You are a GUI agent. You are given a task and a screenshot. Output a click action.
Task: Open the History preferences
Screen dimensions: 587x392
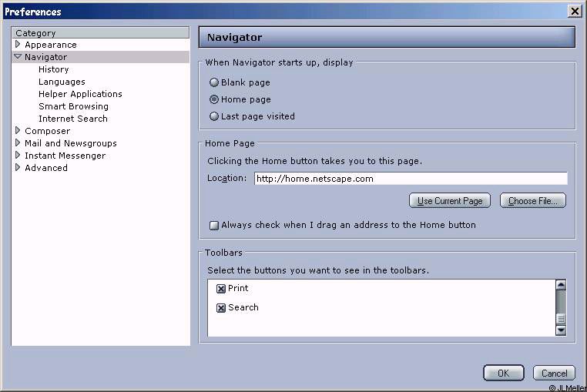tap(53, 69)
